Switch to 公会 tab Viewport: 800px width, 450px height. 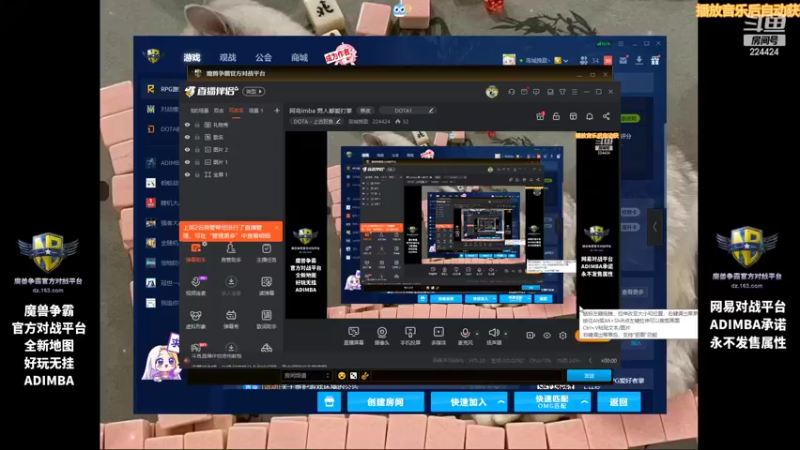pyautogui.click(x=263, y=58)
